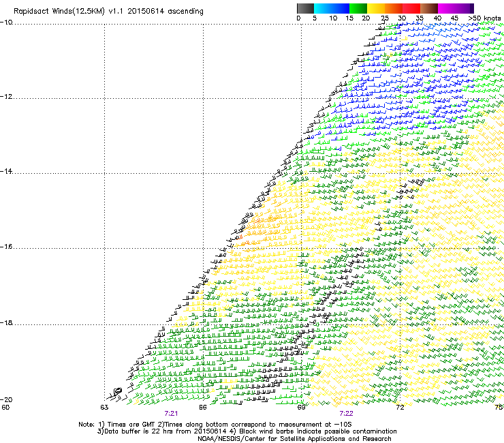Choose the brown 35-40 knots legend segment
504x443 pixels.
point(429,8)
